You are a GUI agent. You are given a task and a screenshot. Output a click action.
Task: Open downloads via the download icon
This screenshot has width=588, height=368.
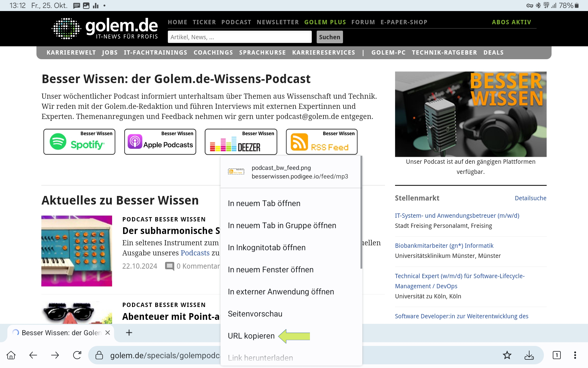pos(529,355)
